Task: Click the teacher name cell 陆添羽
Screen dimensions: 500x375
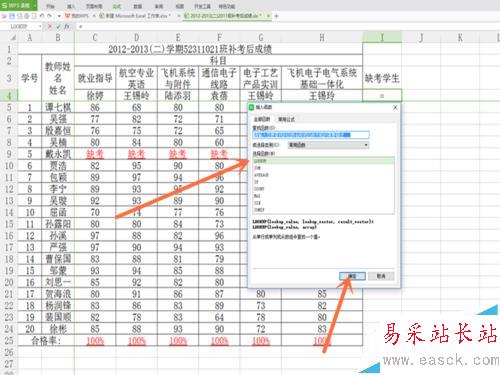Action: pos(178,96)
